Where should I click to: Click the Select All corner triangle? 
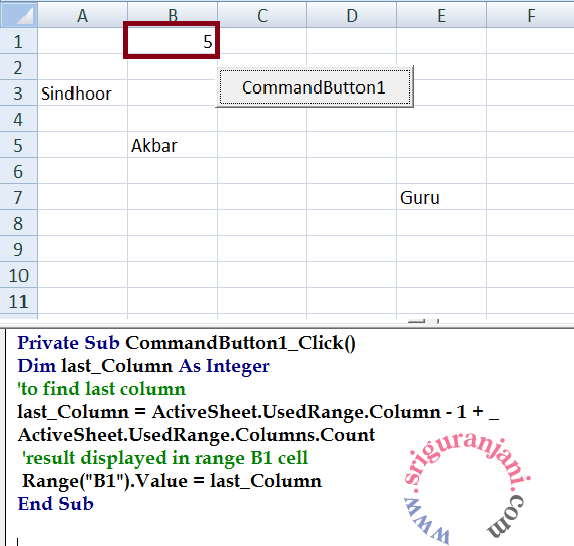pyautogui.click(x=19, y=15)
